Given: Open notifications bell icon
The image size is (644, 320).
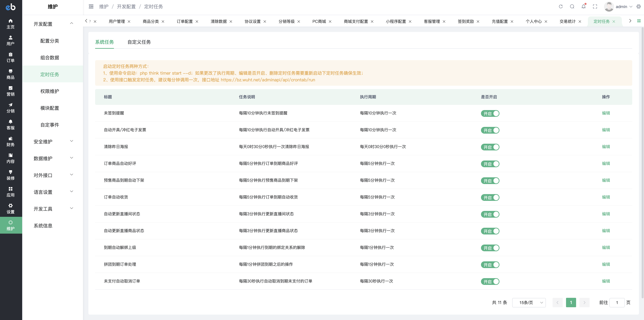Looking at the screenshot, I should tap(583, 7).
